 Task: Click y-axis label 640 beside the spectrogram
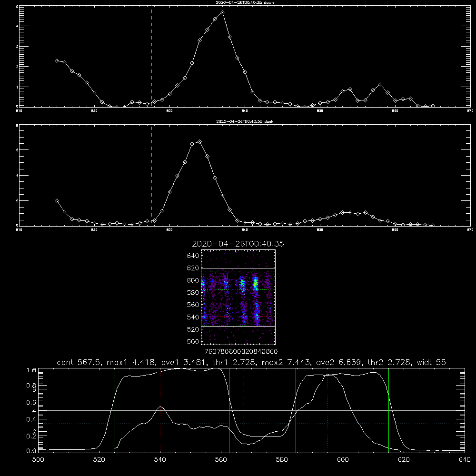(x=193, y=256)
